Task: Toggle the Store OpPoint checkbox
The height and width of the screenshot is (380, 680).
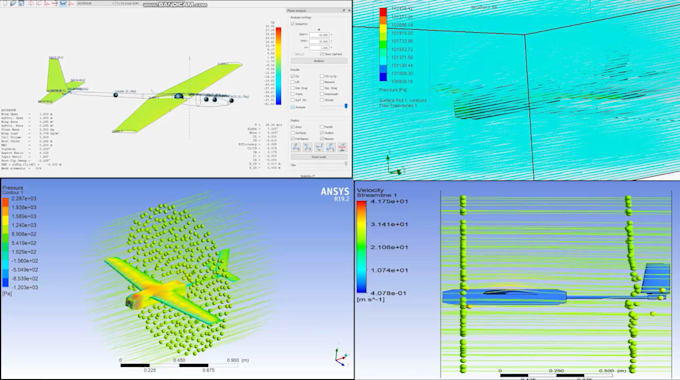Action: [x=322, y=54]
